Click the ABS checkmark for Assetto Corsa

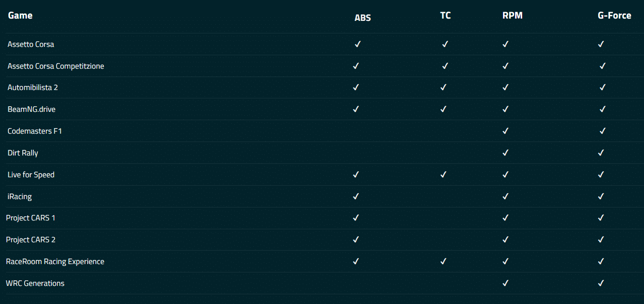tap(357, 45)
